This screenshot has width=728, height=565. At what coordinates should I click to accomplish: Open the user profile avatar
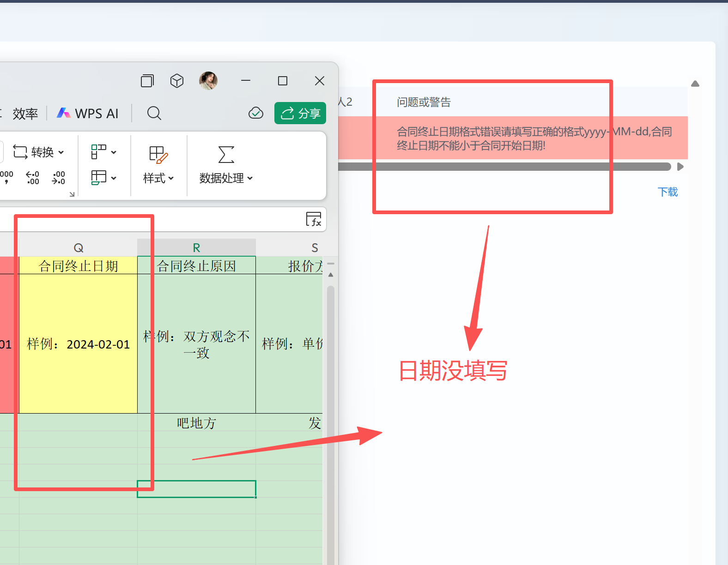point(208,81)
